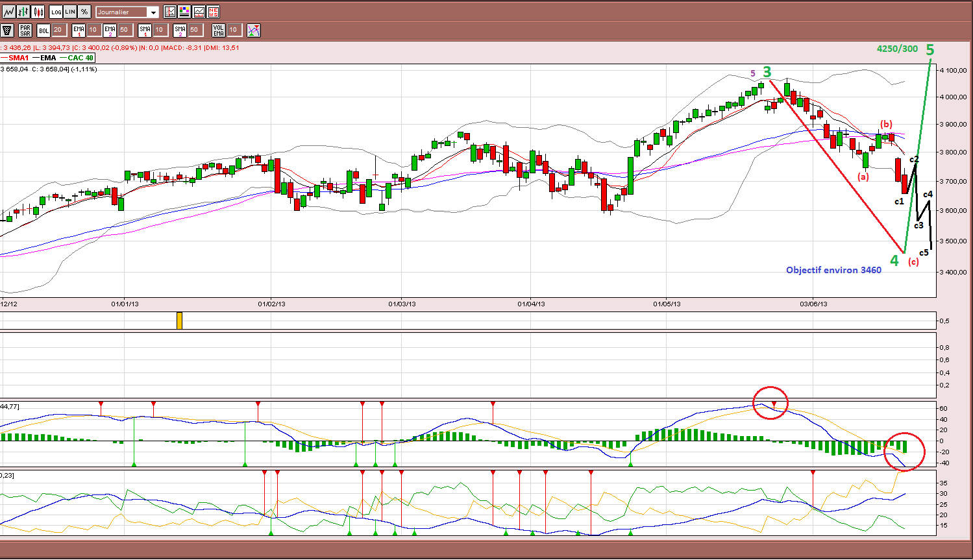Click the EMA legend entry
The image size is (973, 560).
44,58
